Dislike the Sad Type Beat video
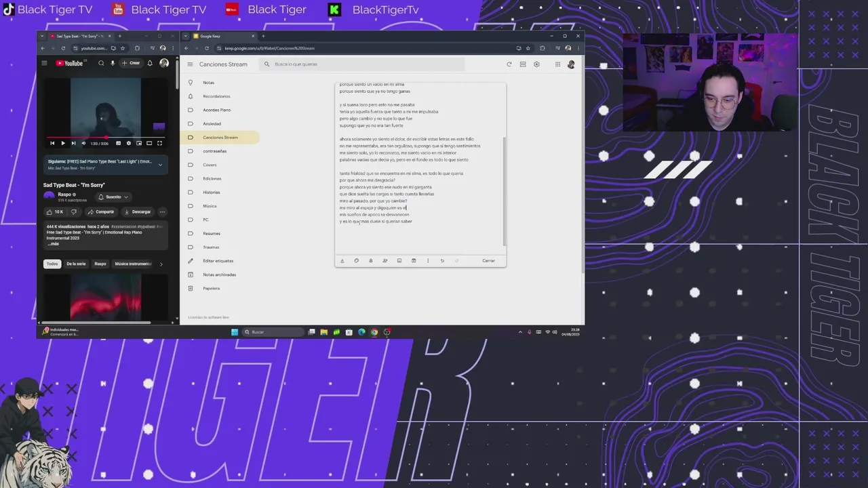 [74, 211]
